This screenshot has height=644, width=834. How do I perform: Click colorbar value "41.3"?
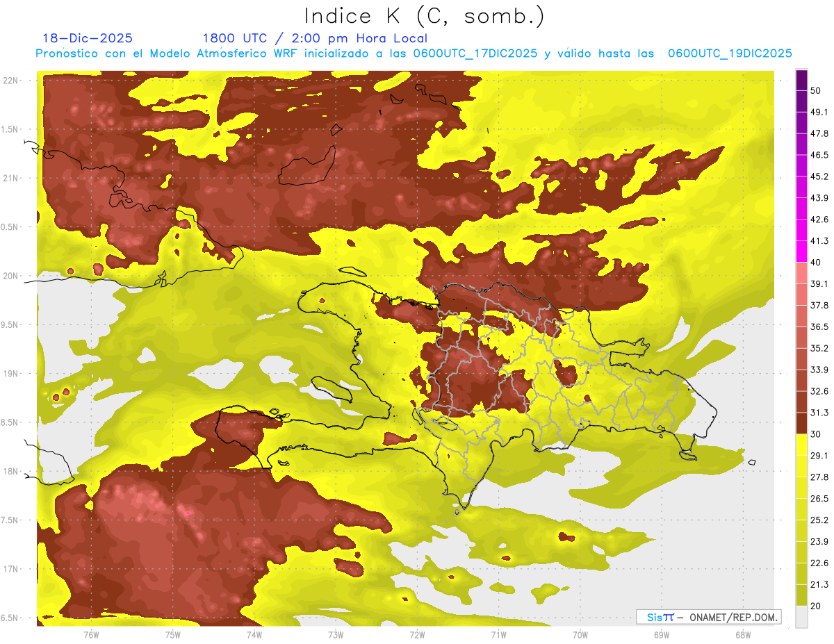coord(819,241)
